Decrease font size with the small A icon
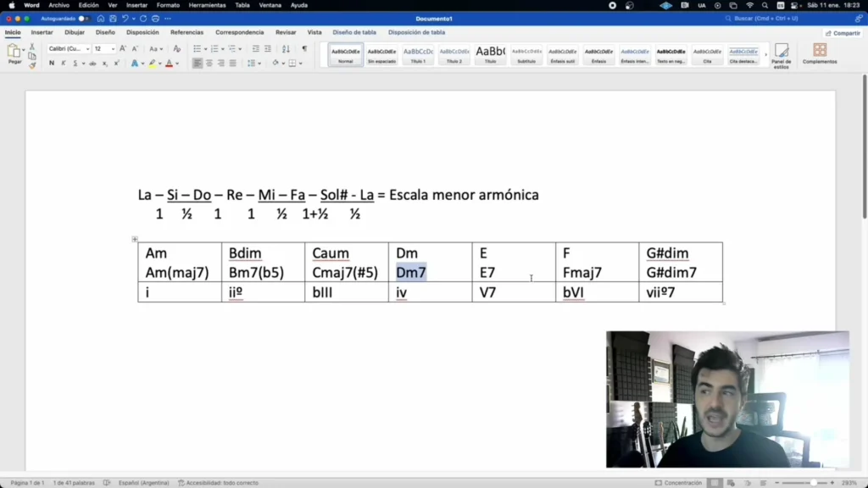 135,48
